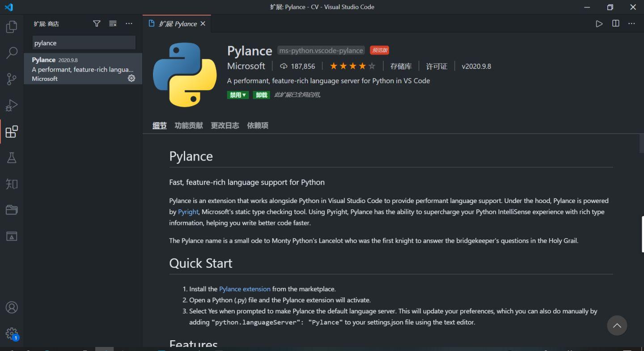
Task: Click the 卸载 uninstall button
Action: click(x=261, y=95)
